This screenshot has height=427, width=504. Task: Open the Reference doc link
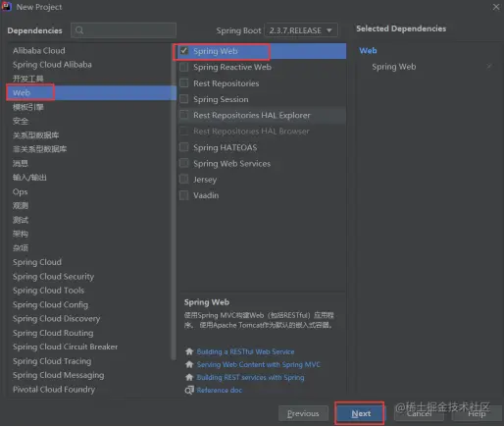pos(220,390)
